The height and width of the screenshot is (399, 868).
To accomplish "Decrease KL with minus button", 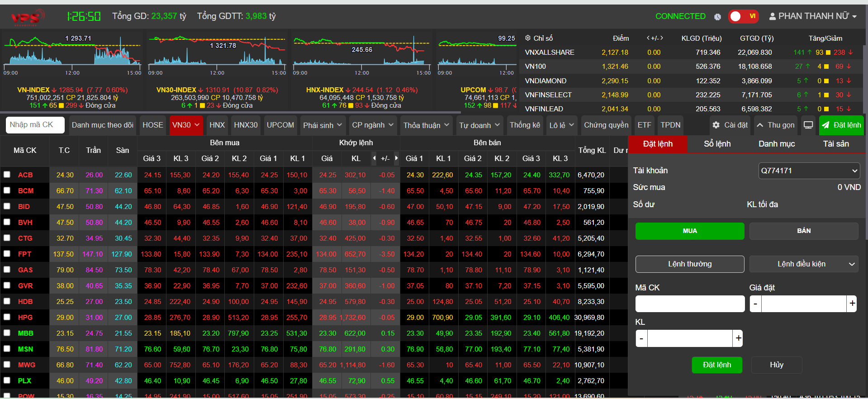I will click(x=641, y=338).
